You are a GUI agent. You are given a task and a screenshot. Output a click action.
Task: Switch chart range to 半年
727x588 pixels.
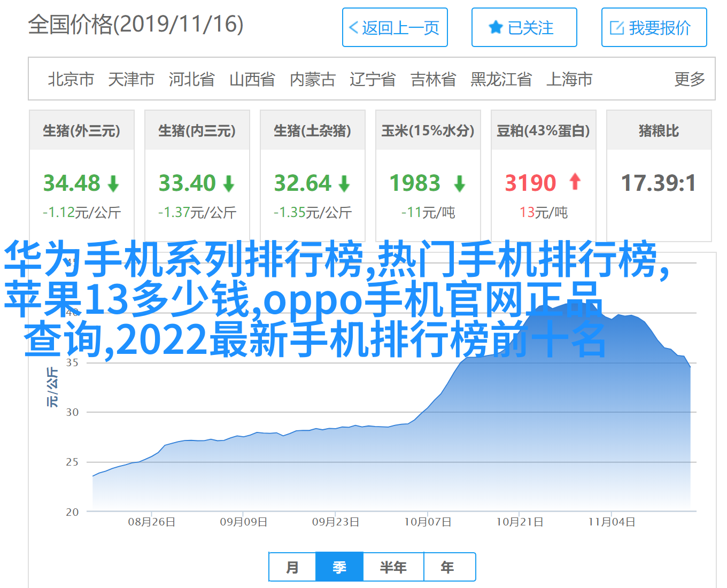pos(393,567)
